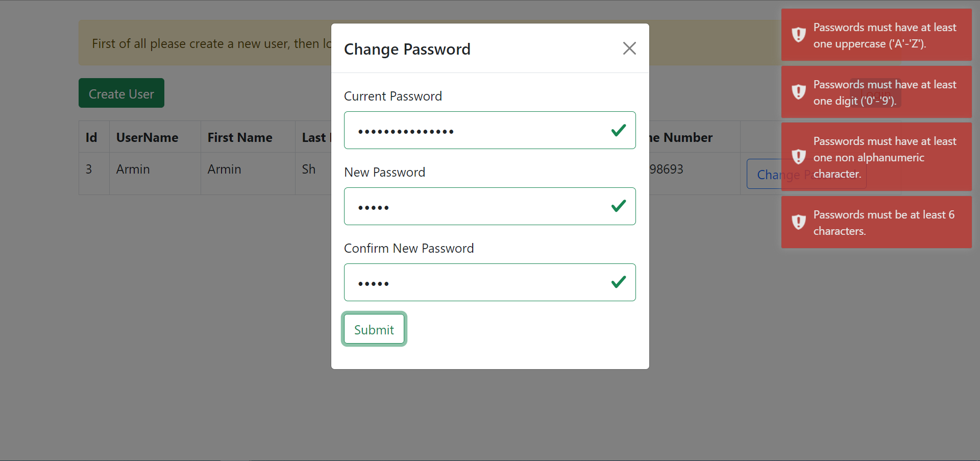Select the Armin username table cell
This screenshot has height=461, width=980.
click(x=133, y=169)
